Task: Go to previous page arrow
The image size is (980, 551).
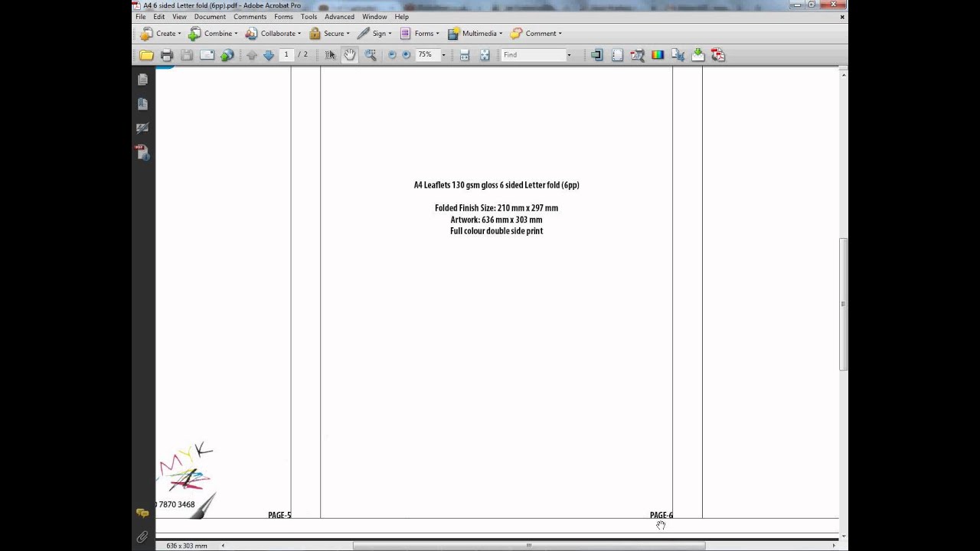Action: [x=252, y=55]
